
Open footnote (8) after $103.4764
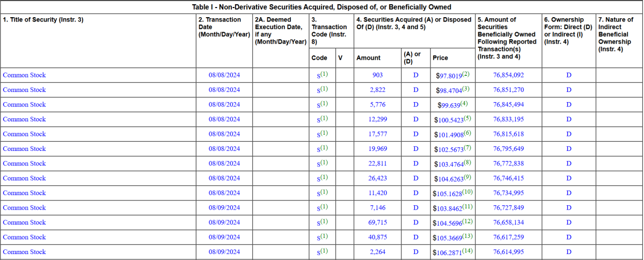click(468, 162)
